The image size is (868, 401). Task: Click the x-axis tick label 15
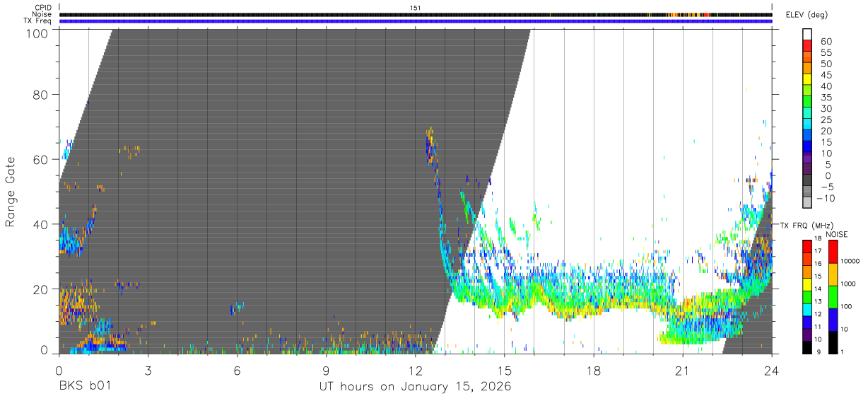pos(505,371)
